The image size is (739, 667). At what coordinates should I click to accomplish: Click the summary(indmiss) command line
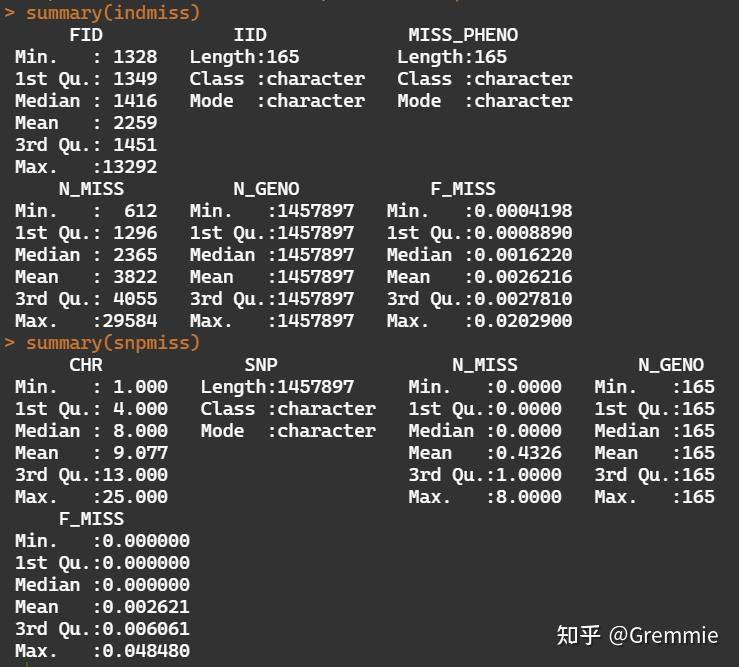click(112, 13)
